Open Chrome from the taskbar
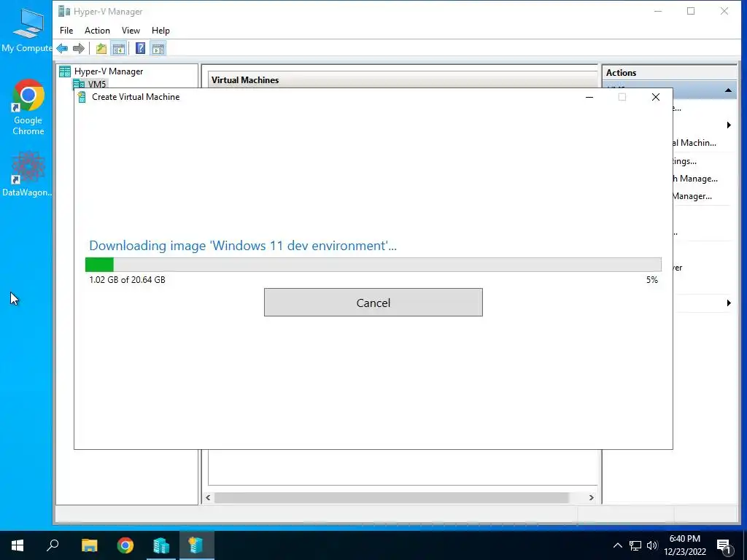This screenshot has height=560, width=747. (x=125, y=545)
